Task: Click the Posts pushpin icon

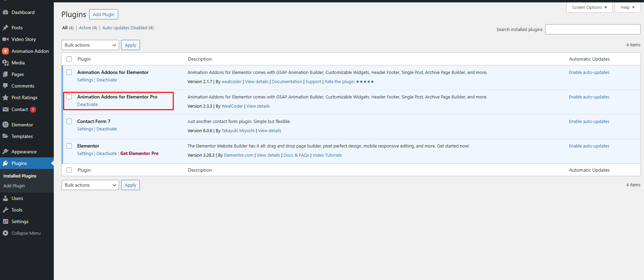Action: click(5, 28)
